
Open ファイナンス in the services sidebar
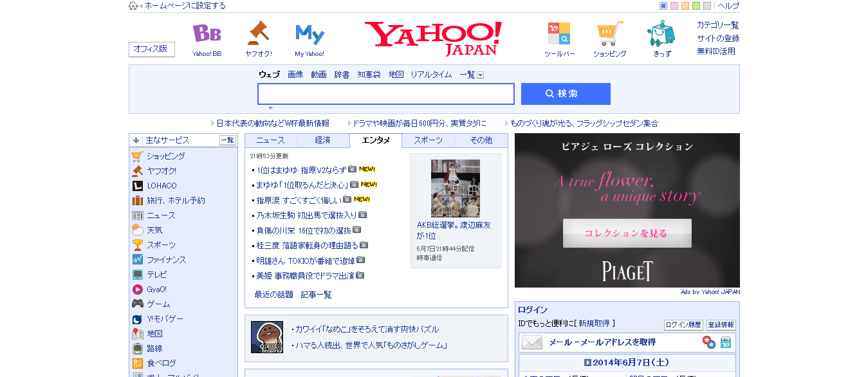coord(166,260)
